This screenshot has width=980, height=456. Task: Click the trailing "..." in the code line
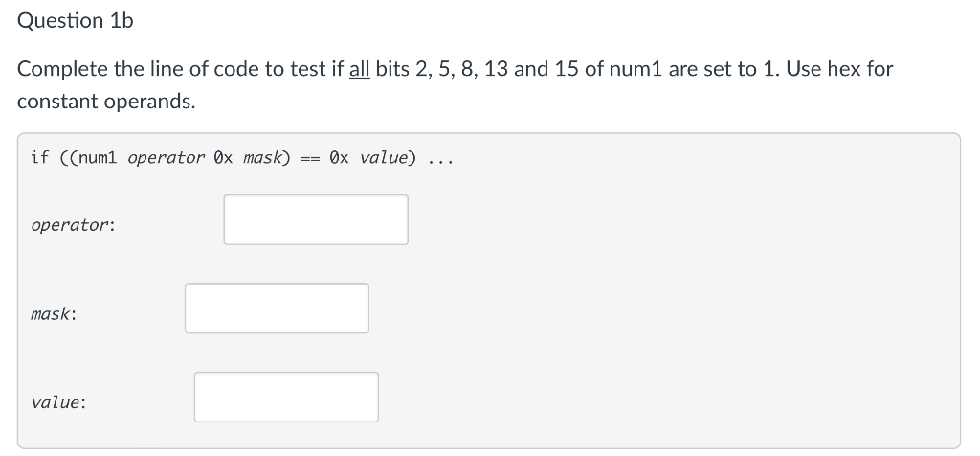tap(440, 160)
